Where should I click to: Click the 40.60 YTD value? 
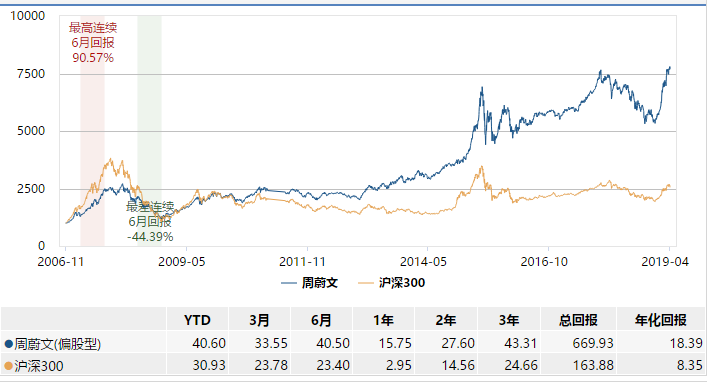[x=209, y=344]
